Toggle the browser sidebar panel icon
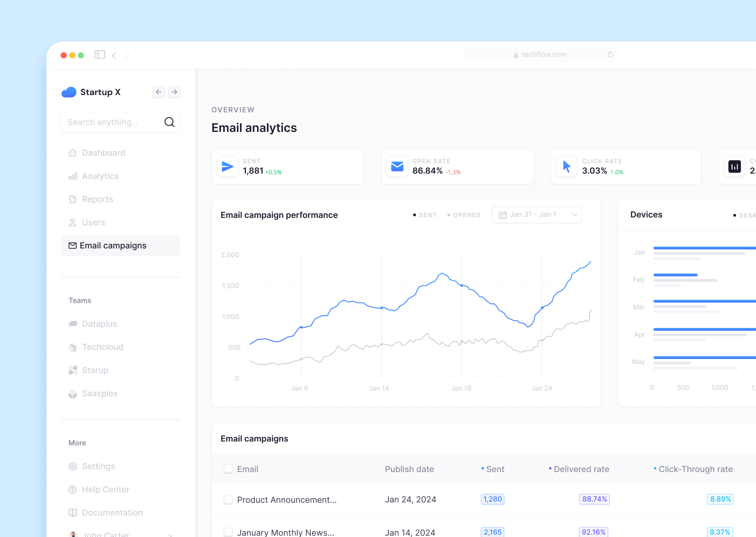 tap(100, 55)
